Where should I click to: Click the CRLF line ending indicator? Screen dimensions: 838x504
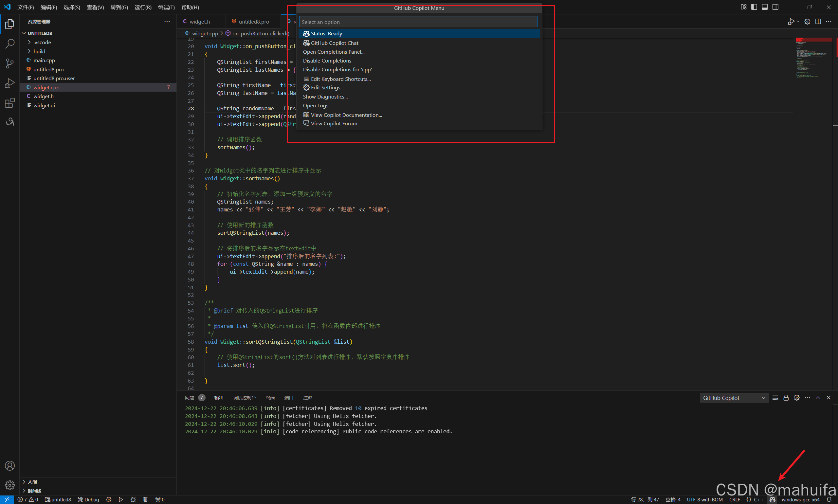735,500
